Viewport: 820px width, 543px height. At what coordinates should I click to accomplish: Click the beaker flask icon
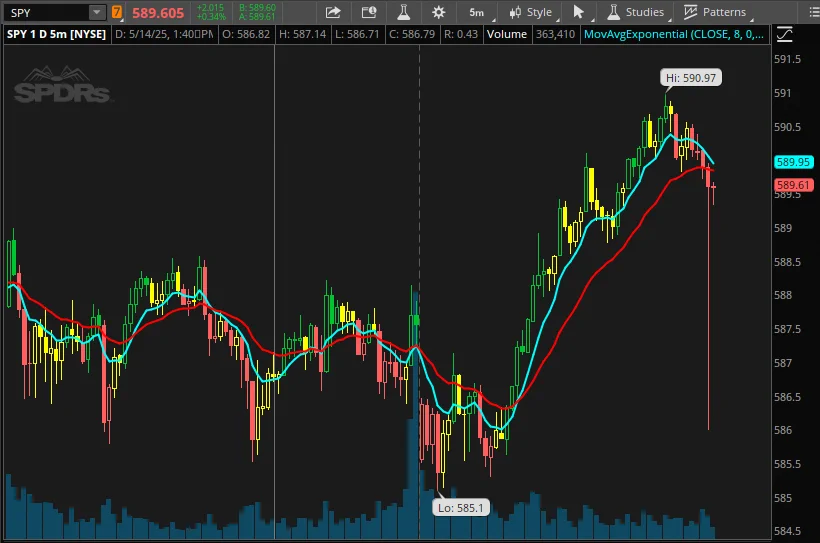coord(403,12)
